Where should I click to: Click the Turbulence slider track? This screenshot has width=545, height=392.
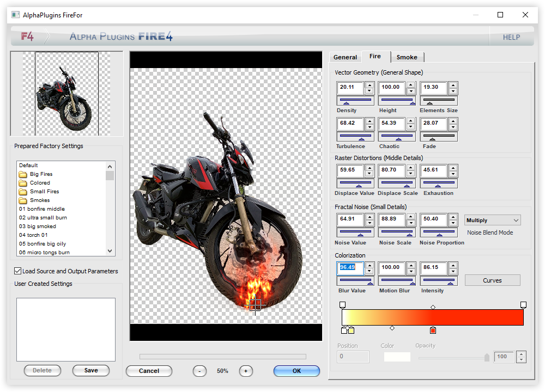pos(355,137)
